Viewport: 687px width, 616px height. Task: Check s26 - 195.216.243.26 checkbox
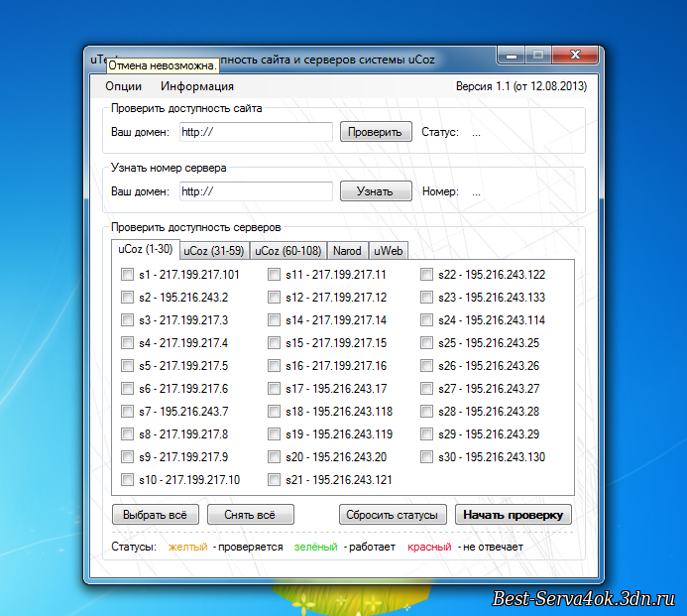tap(426, 366)
